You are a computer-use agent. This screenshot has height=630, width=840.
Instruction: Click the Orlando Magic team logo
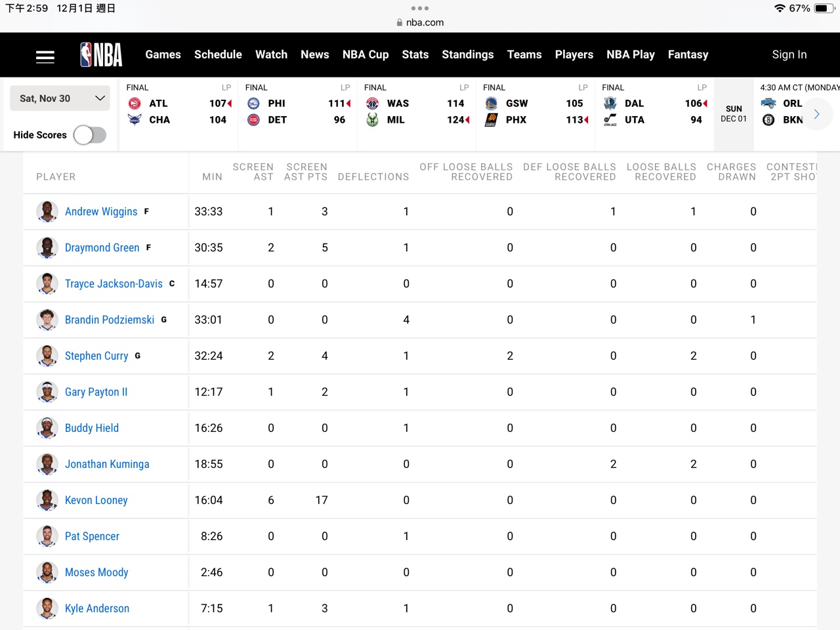coord(768,104)
